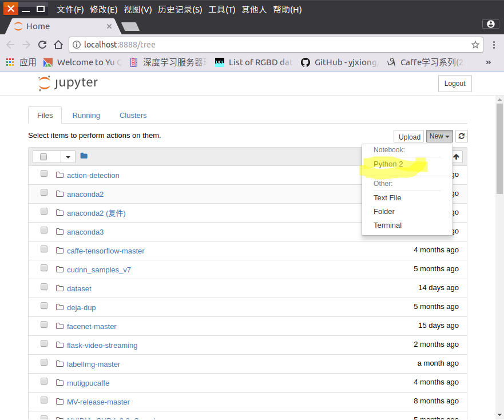
Task: Create a new Text File
Action: [387, 198]
